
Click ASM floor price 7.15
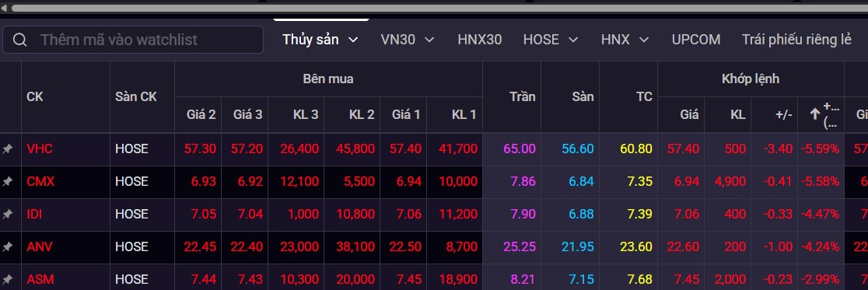pos(581,279)
